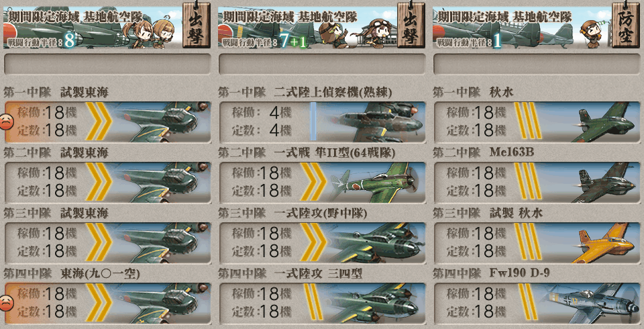Click blue proficiency bar on recon squadron

313,122
